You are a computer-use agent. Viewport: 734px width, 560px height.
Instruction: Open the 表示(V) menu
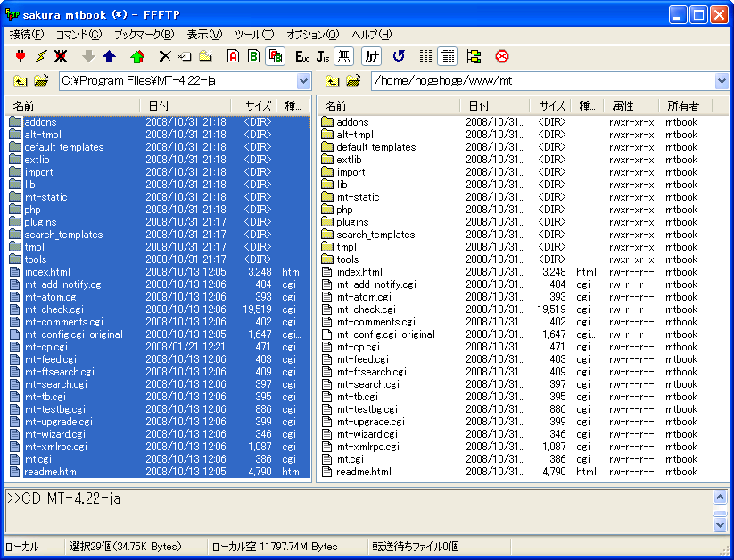pos(204,35)
